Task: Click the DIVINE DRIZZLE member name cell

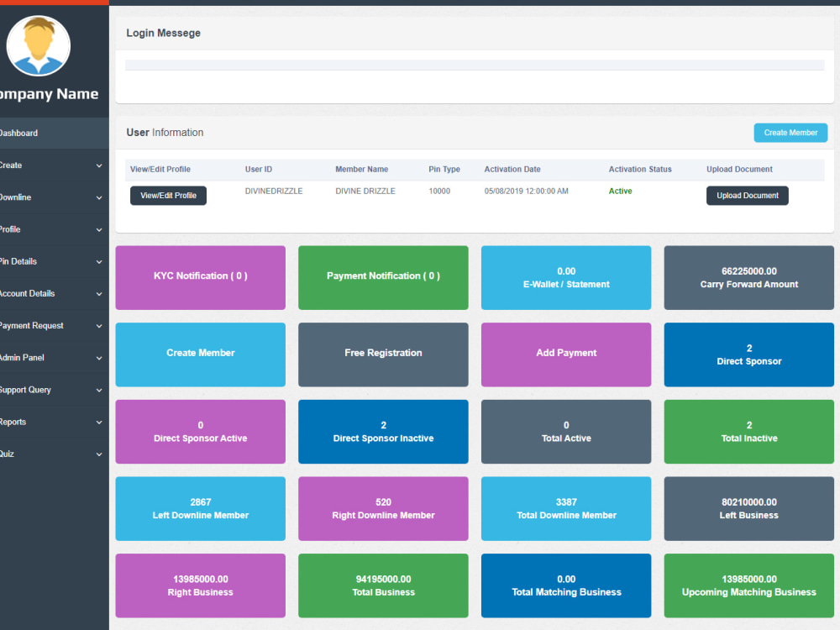Action: (x=365, y=191)
